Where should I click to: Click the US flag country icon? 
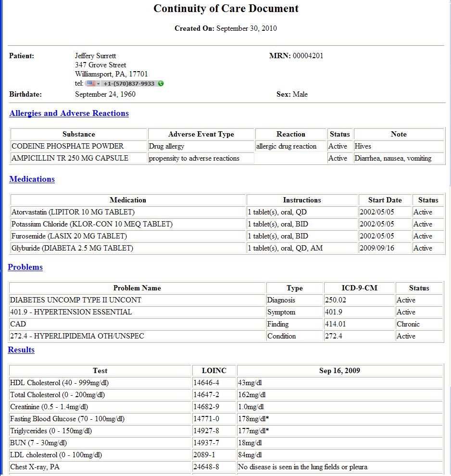click(x=91, y=84)
